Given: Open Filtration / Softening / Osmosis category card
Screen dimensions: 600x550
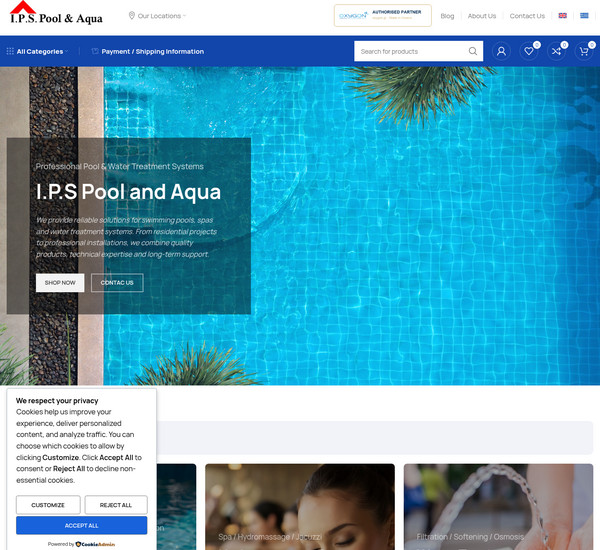Looking at the screenshot, I should [498, 507].
